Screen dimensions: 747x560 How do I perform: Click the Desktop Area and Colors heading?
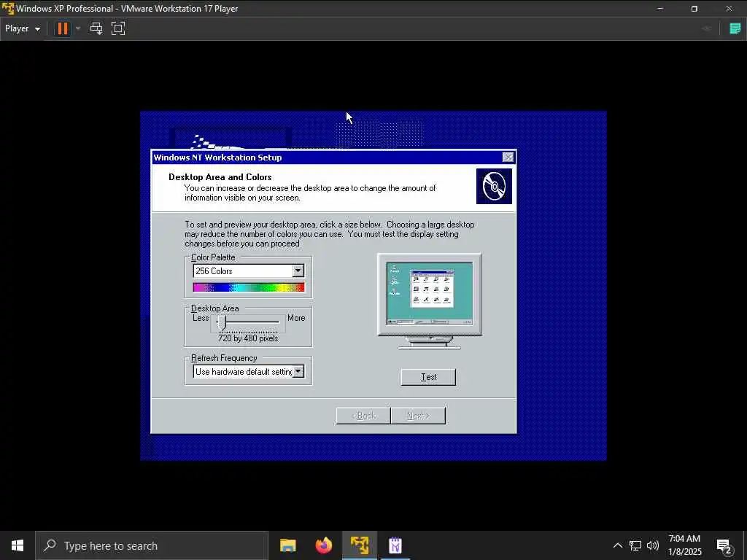220,177
